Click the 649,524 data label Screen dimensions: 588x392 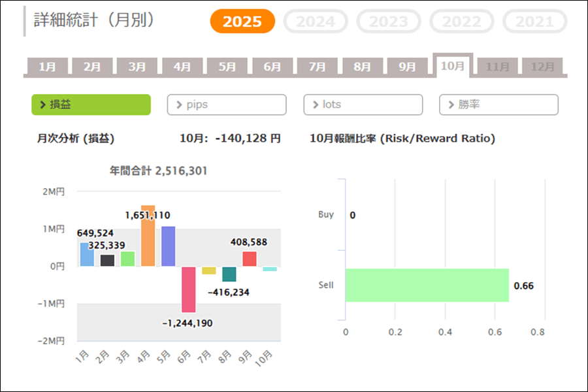pos(95,233)
